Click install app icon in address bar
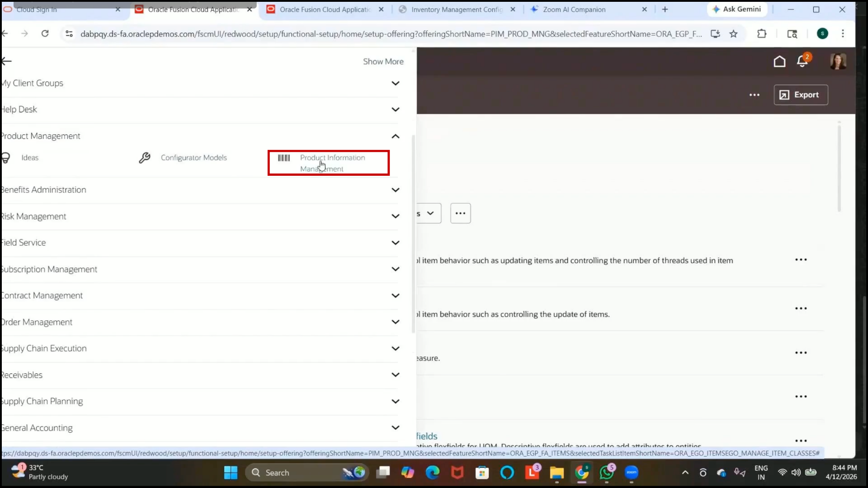Viewport: 868px width, 488px height. 715,33
